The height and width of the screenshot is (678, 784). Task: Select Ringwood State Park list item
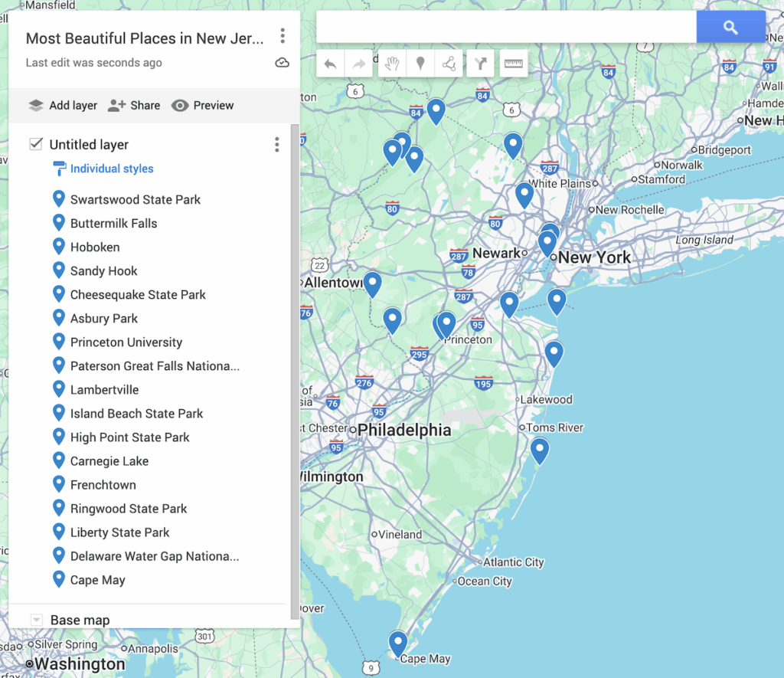tap(129, 509)
